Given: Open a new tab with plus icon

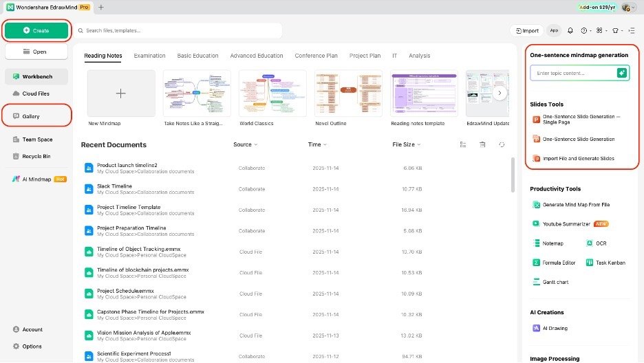Looking at the screenshot, I should [101, 7].
